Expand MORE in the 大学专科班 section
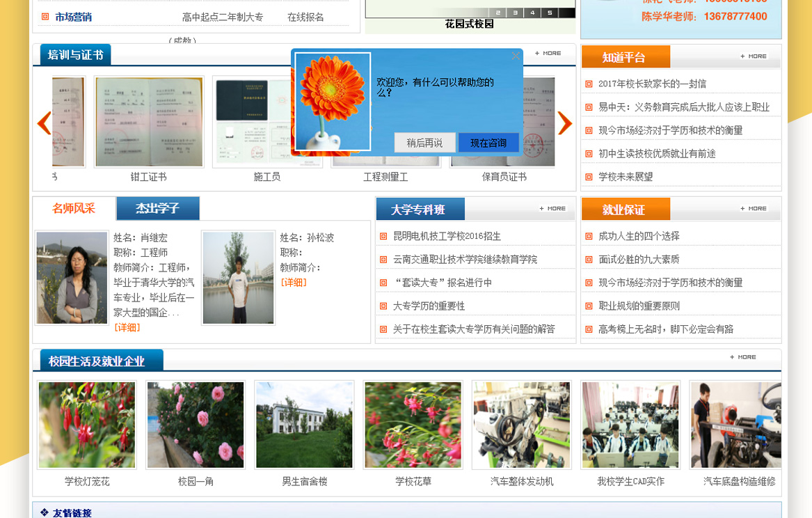This screenshot has width=812, height=518. pyautogui.click(x=552, y=208)
